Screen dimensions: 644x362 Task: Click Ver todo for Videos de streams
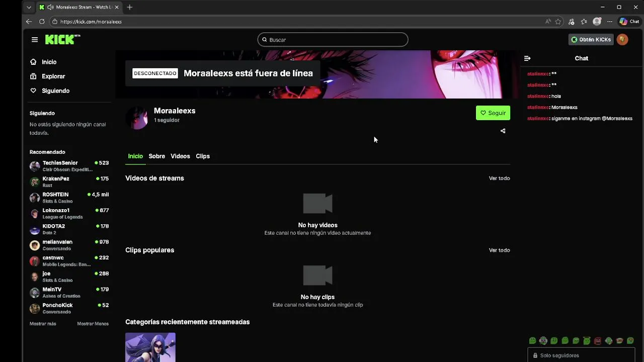point(499,178)
